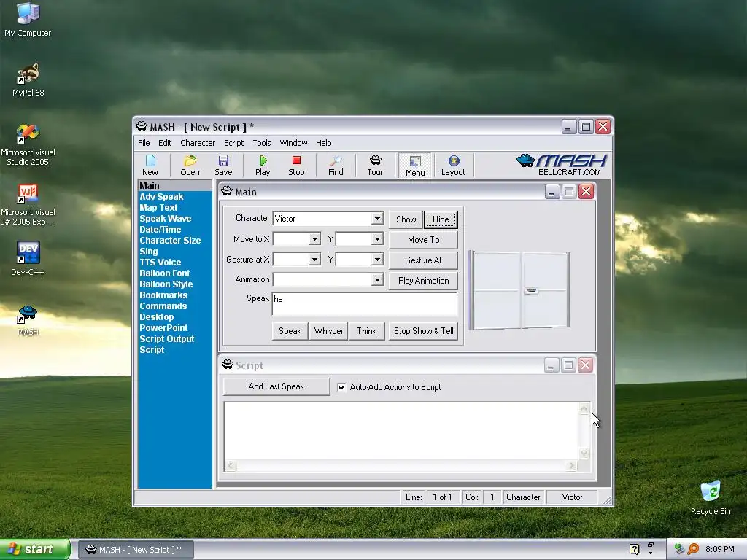Open the Edit menu
This screenshot has height=560, width=747.
[x=165, y=143]
